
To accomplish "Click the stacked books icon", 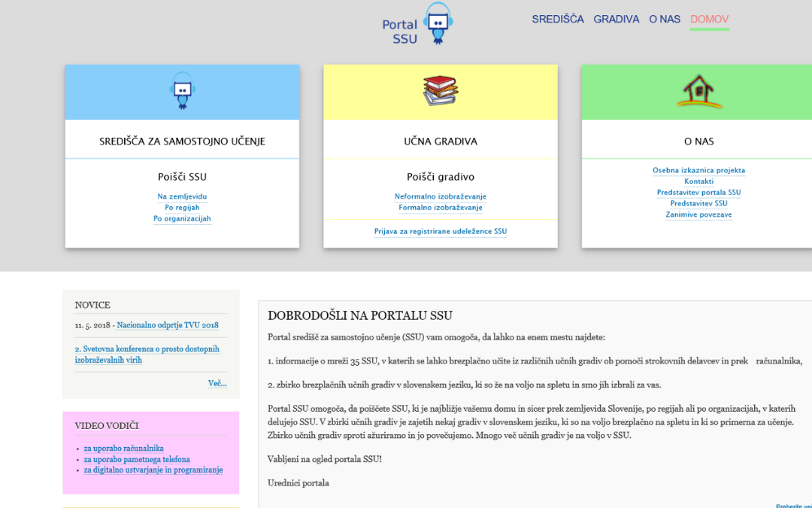I will click(x=441, y=91).
